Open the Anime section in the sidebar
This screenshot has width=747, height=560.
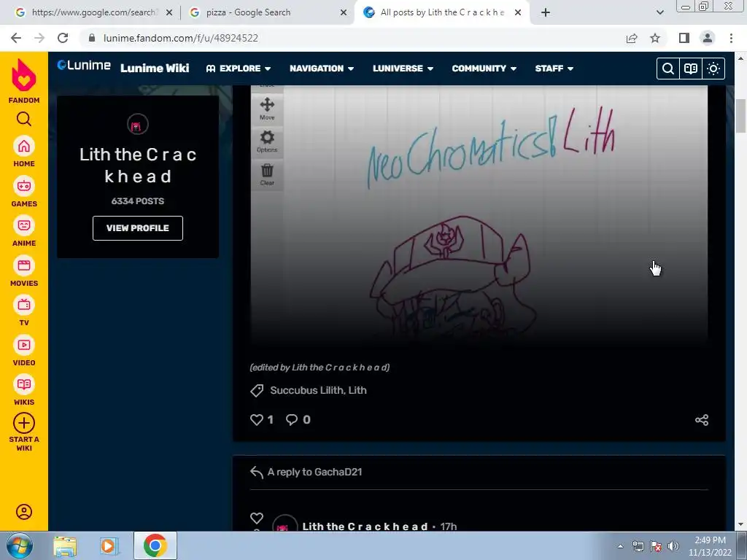(x=24, y=231)
